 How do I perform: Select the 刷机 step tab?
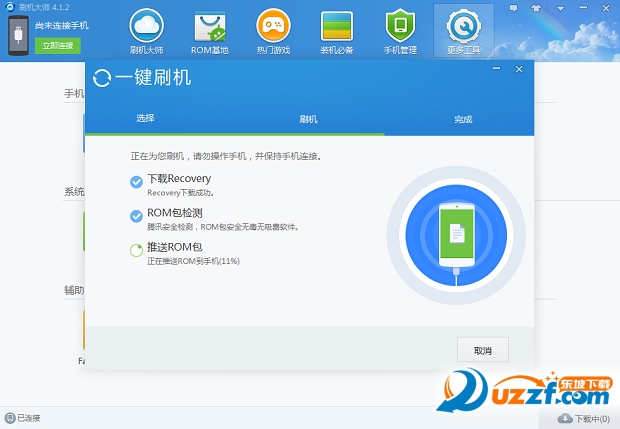tap(308, 119)
